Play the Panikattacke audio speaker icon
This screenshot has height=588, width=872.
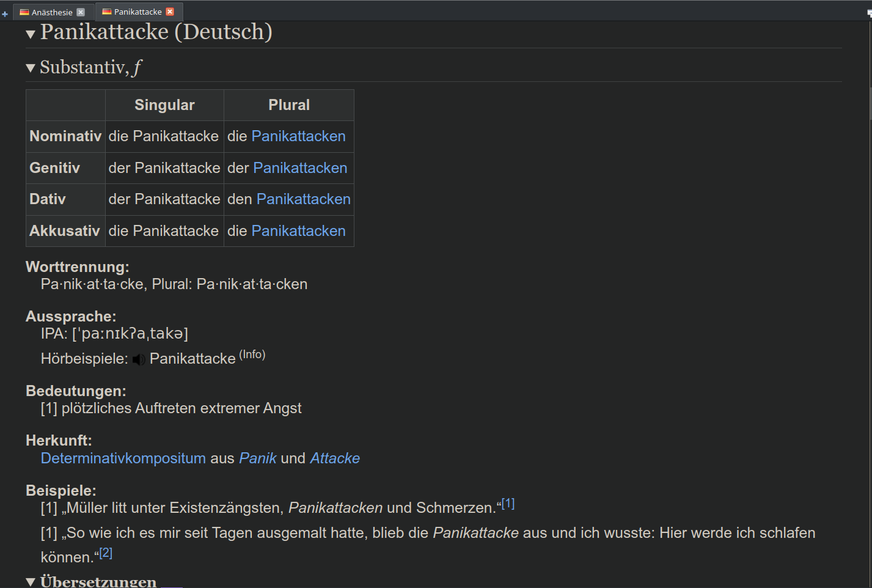[139, 359]
